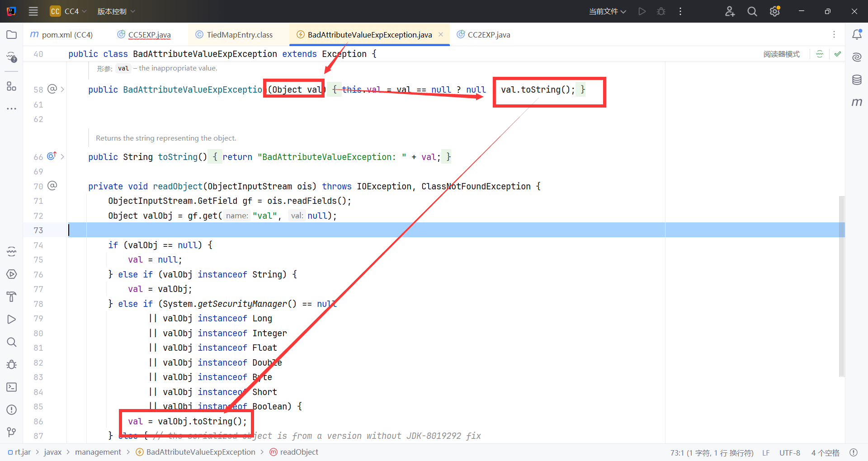Open the Database tool window
868x461 pixels.
(857, 80)
